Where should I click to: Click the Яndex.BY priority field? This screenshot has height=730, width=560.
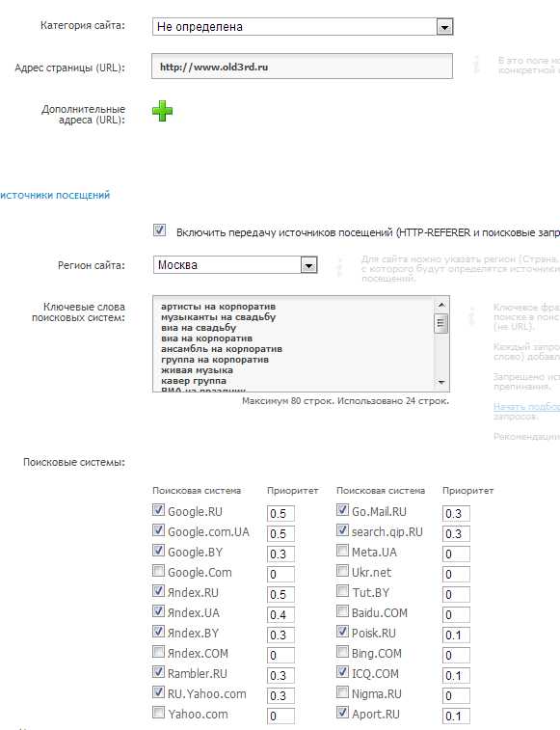pyautogui.click(x=280, y=635)
